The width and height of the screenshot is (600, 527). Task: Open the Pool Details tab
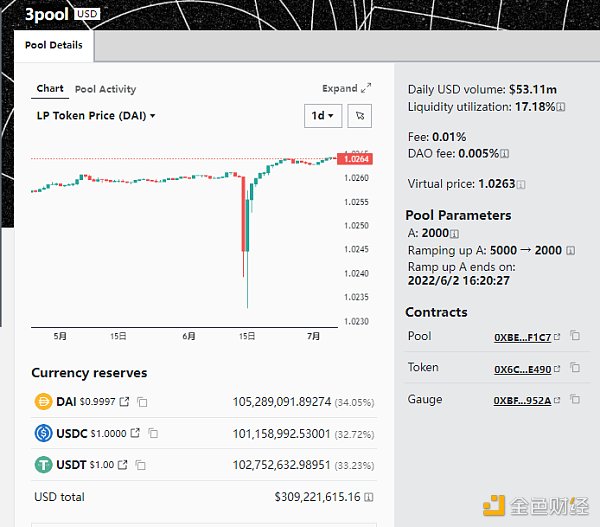point(54,45)
